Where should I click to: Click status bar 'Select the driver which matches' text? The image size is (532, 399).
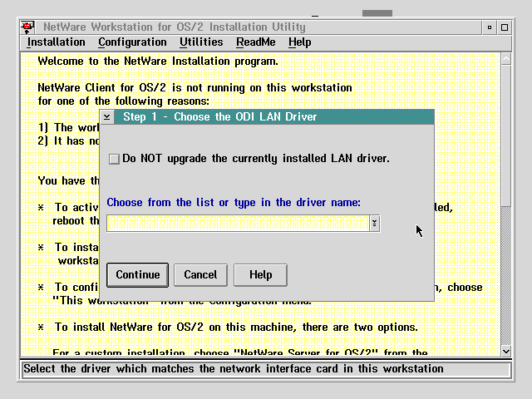pos(234,369)
